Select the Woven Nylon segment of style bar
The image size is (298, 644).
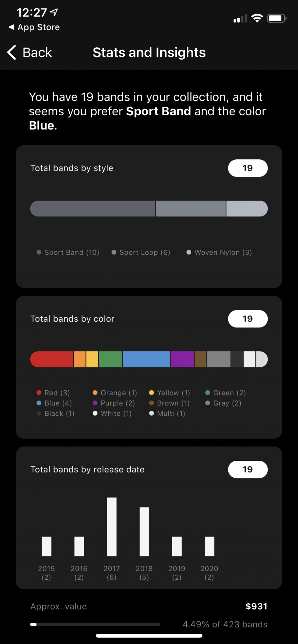coord(247,209)
